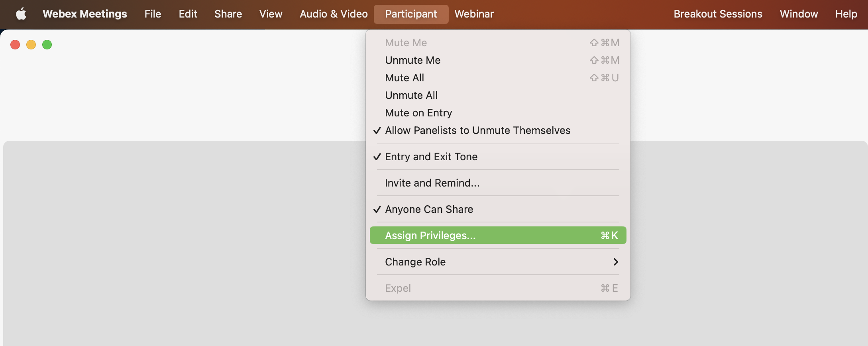This screenshot has width=868, height=346.
Task: Enable Mute on Entry option
Action: click(x=498, y=113)
